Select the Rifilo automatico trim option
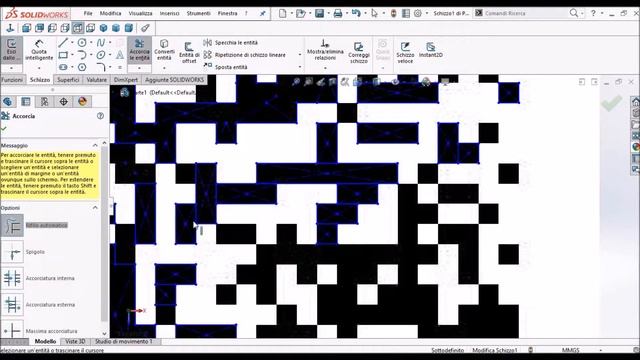Viewport: 640px width, 360px height. click(12, 225)
